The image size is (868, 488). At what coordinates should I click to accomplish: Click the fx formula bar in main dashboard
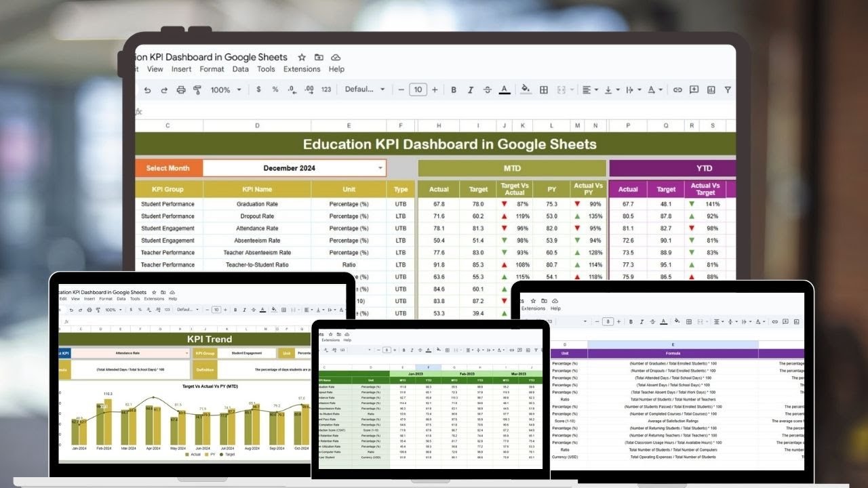(x=434, y=111)
